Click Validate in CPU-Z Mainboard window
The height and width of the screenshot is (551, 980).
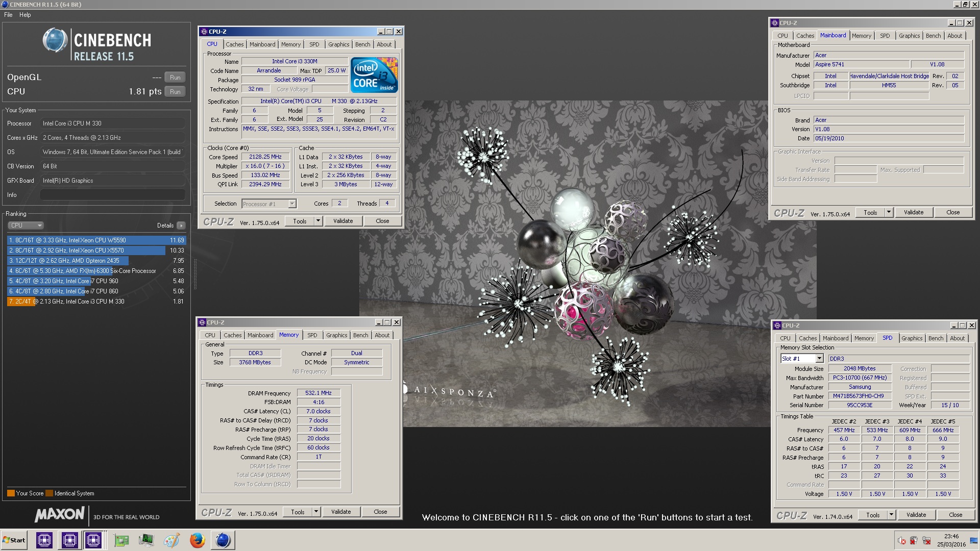914,212
